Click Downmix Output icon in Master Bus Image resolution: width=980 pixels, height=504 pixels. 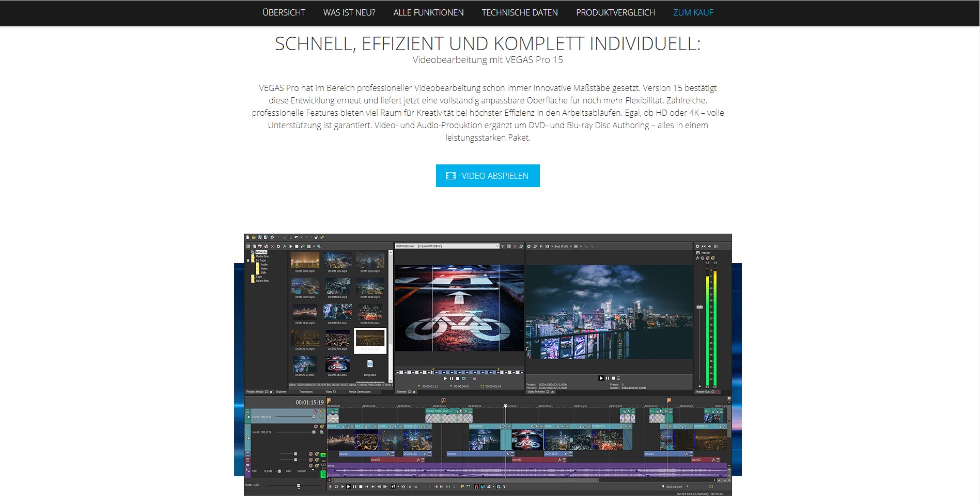point(704,247)
